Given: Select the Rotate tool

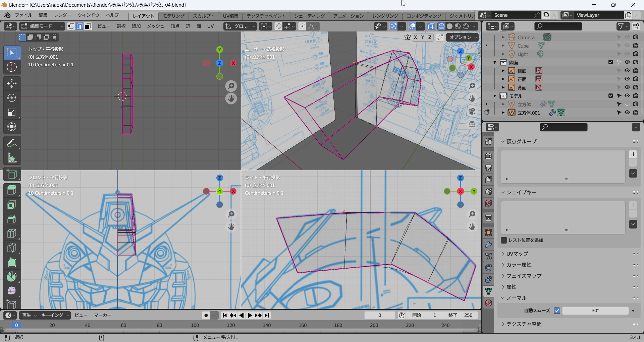Looking at the screenshot, I should [x=12, y=98].
